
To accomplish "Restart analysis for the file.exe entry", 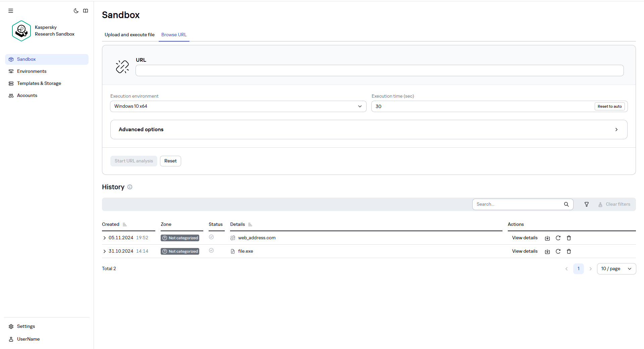I will [558, 251].
